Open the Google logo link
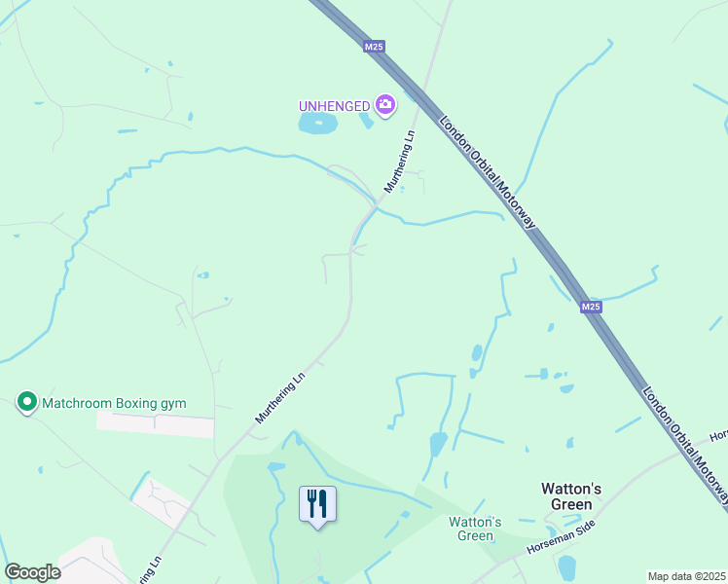Screen dimensions: 728x584 32,572
